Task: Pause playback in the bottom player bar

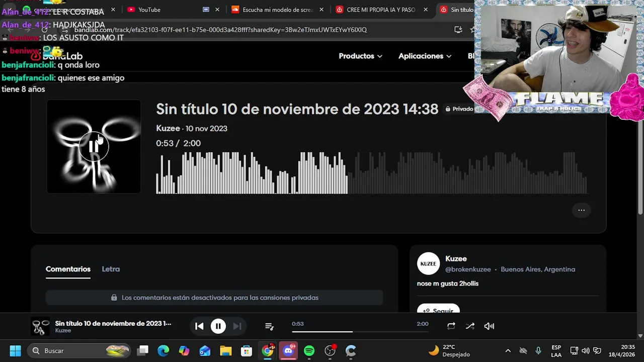Action: click(x=218, y=326)
